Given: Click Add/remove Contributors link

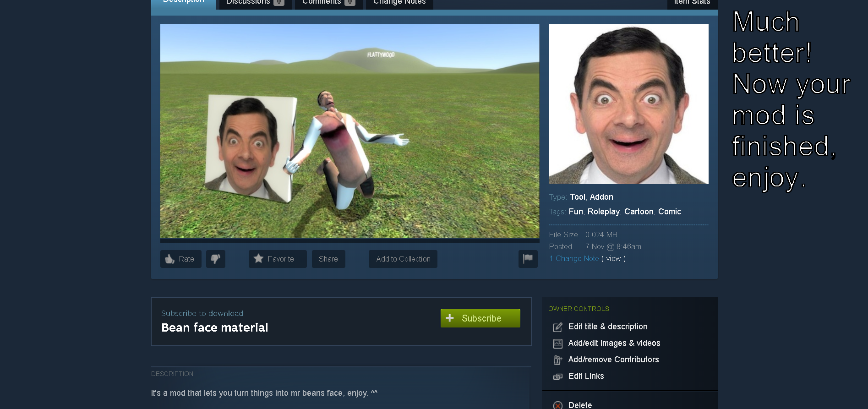Looking at the screenshot, I should 614,360.
